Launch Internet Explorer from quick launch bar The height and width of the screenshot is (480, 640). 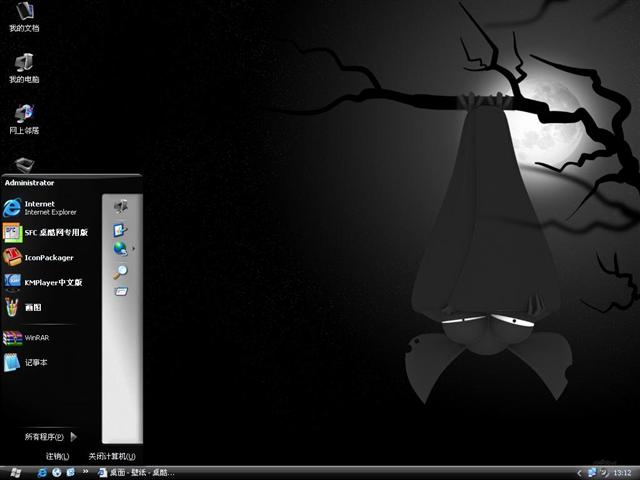pos(42,473)
